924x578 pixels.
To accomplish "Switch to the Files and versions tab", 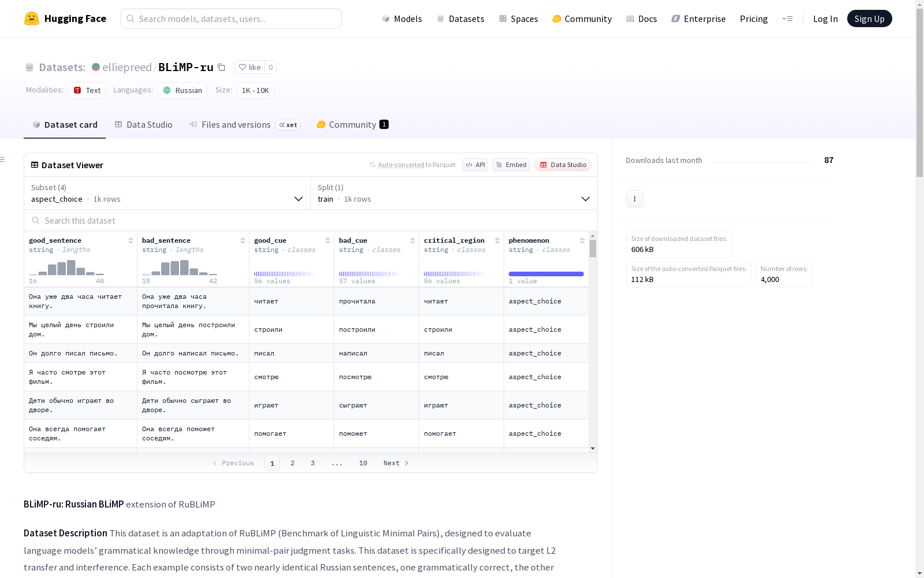I will point(244,125).
